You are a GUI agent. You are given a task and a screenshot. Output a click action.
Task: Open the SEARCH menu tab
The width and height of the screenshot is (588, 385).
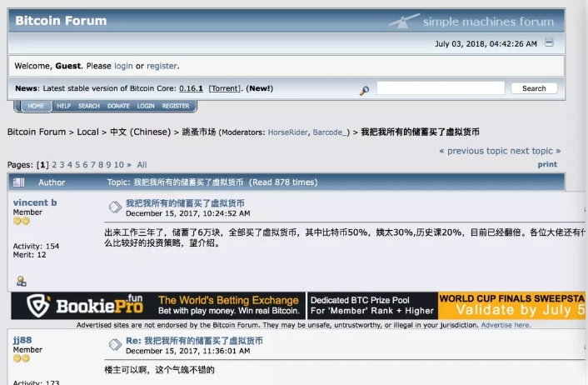pos(89,107)
